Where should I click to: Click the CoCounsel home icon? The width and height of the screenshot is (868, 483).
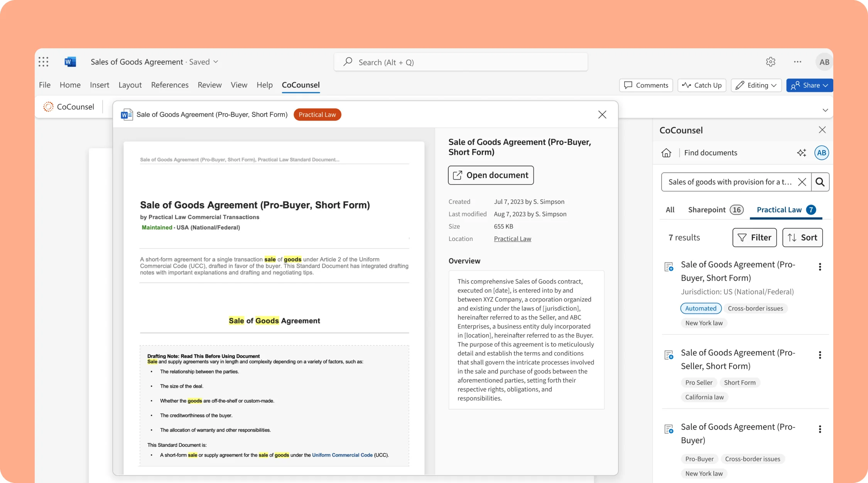(x=666, y=153)
